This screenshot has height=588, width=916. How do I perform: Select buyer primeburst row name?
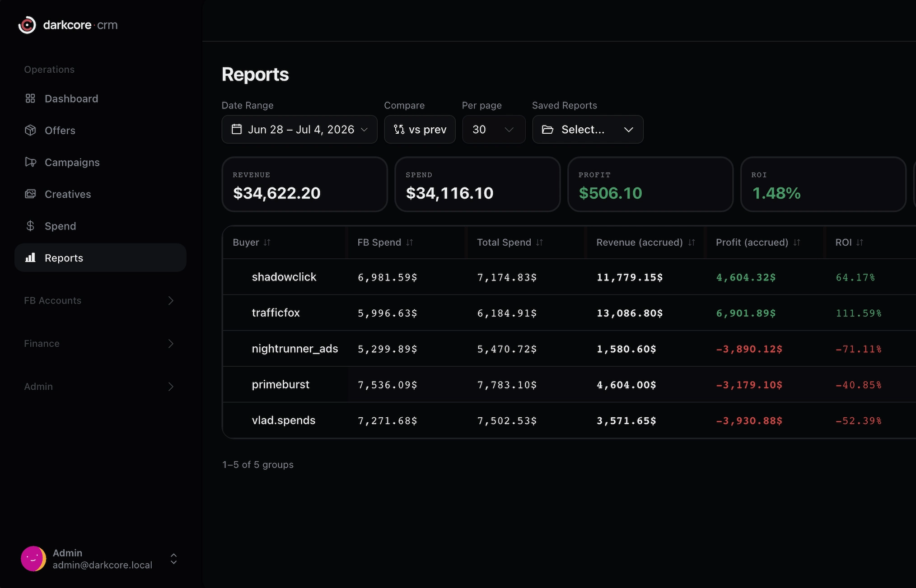[280, 384]
